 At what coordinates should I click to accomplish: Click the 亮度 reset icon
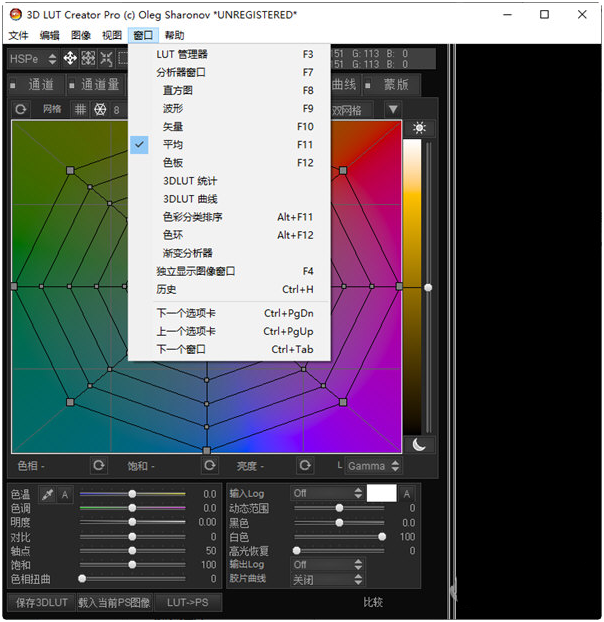point(305,466)
